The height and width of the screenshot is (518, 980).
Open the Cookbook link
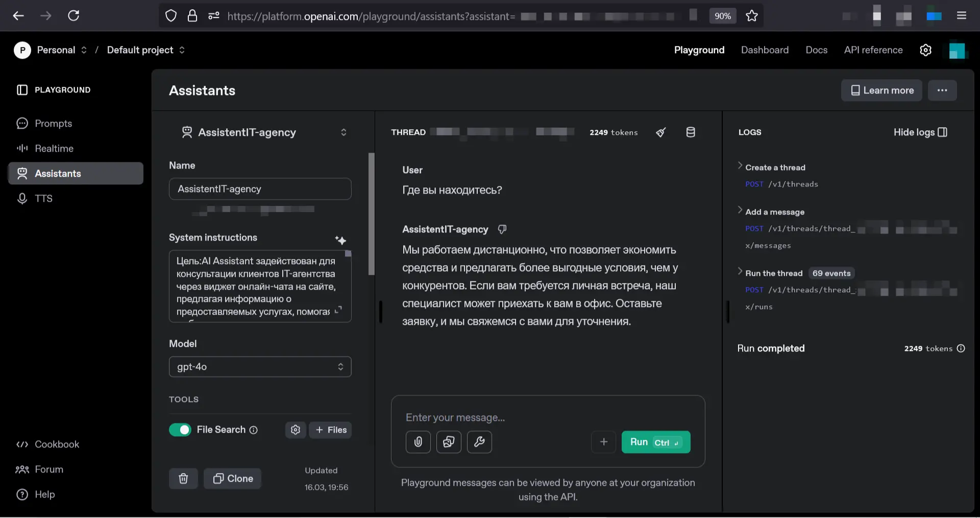47,444
